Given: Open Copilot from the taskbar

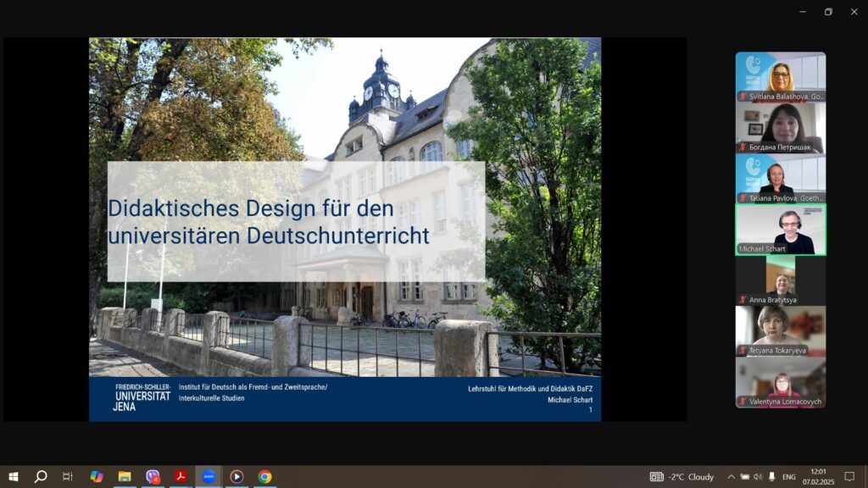Looking at the screenshot, I should (97, 477).
